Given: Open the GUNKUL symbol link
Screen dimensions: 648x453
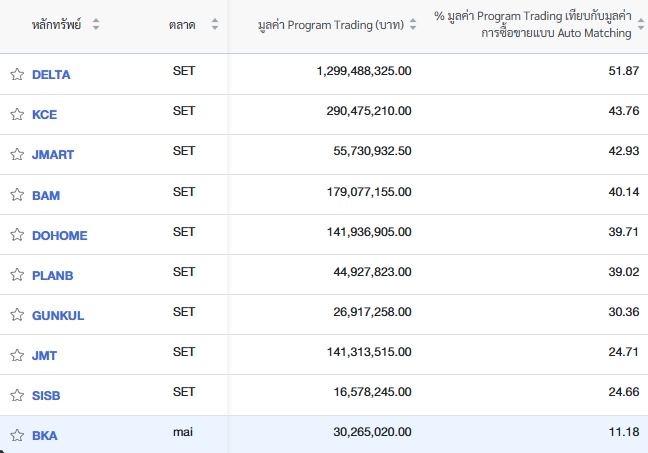Looking at the screenshot, I should pos(58,316).
